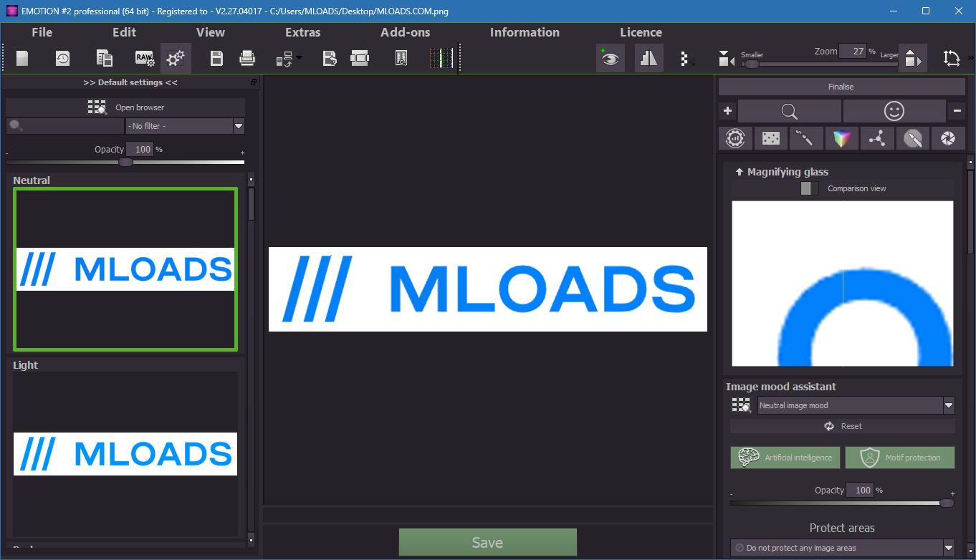Open the RAW settings icon

pyautogui.click(x=145, y=59)
